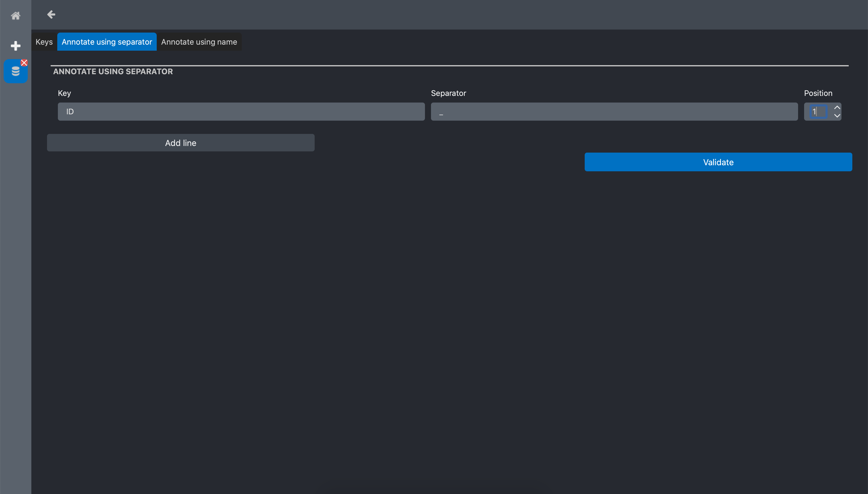Decrease Position with the down arrow
Screen dimensions: 868x494
click(837, 116)
